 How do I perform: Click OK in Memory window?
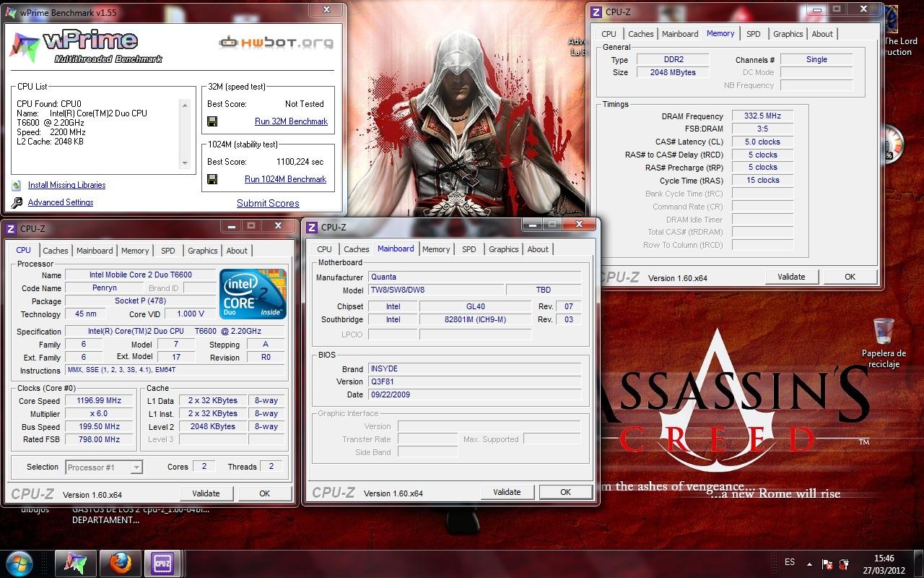[850, 277]
